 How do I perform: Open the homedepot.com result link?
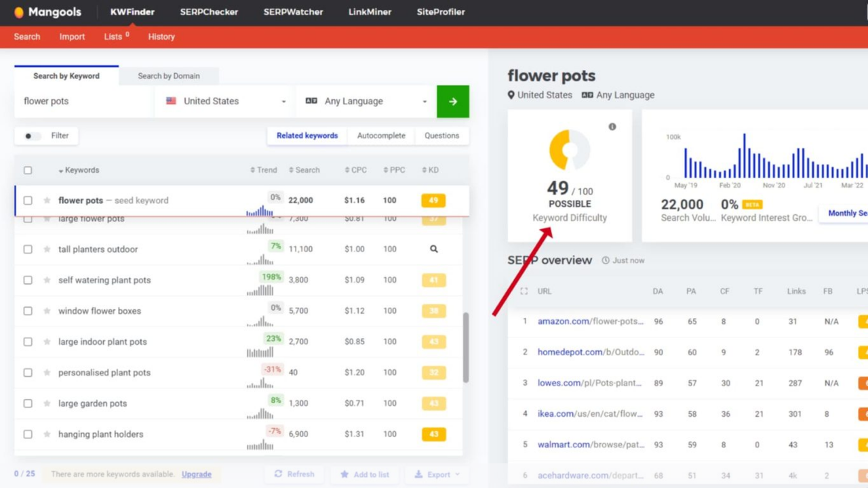[x=589, y=352]
